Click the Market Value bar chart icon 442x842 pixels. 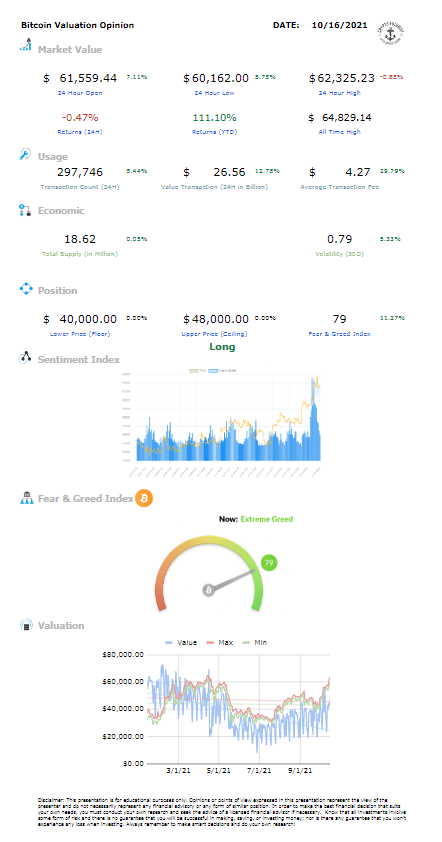[x=25, y=45]
